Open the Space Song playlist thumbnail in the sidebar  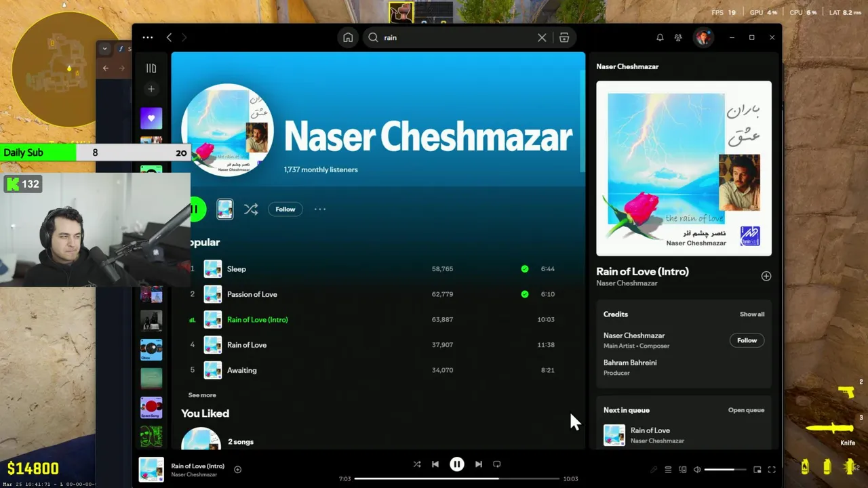click(x=151, y=407)
